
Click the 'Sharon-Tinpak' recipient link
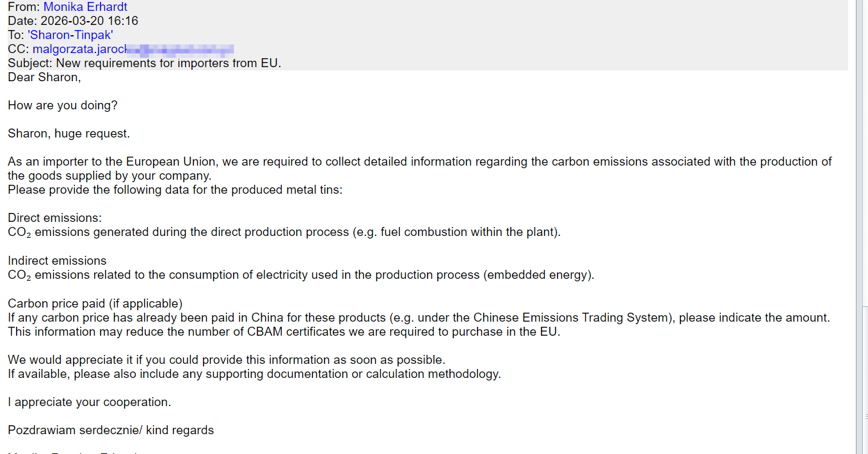pos(70,35)
